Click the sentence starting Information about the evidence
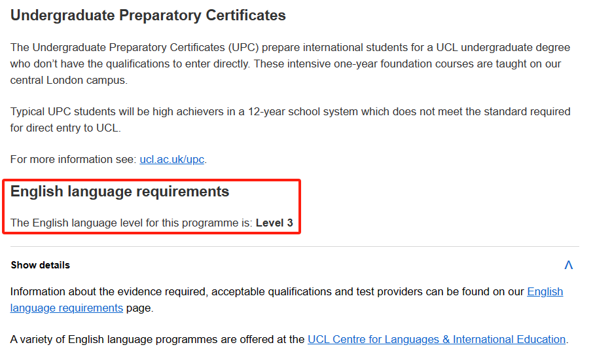 click(x=287, y=300)
